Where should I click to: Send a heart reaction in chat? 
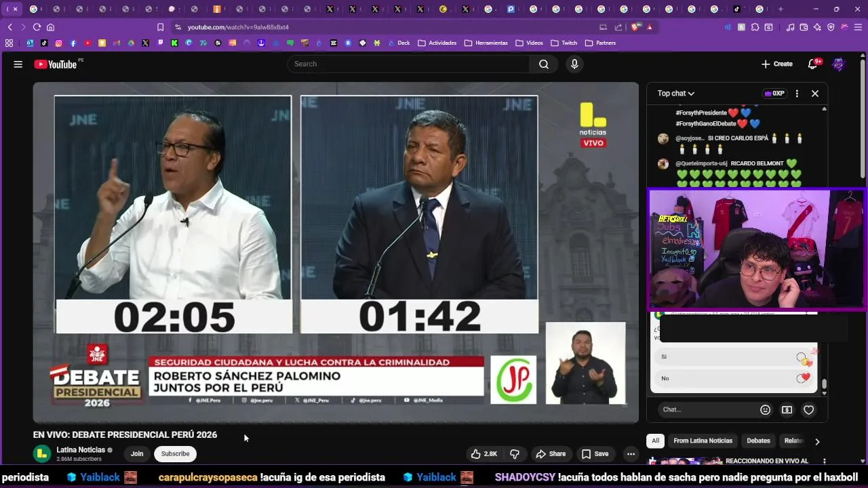[x=808, y=409]
